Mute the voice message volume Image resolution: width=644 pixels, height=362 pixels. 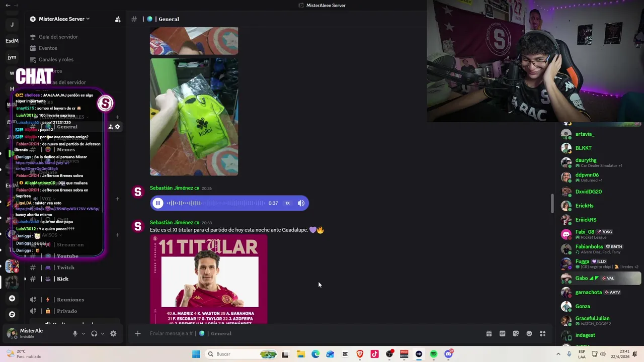click(x=301, y=203)
